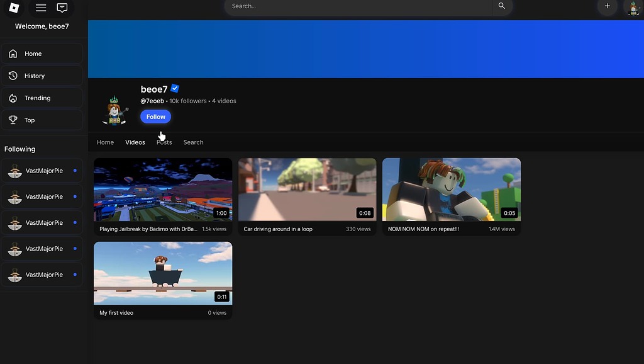Viewport: 644px width, 364px height.
Task: Open the channel Search tab
Action: [x=193, y=142]
